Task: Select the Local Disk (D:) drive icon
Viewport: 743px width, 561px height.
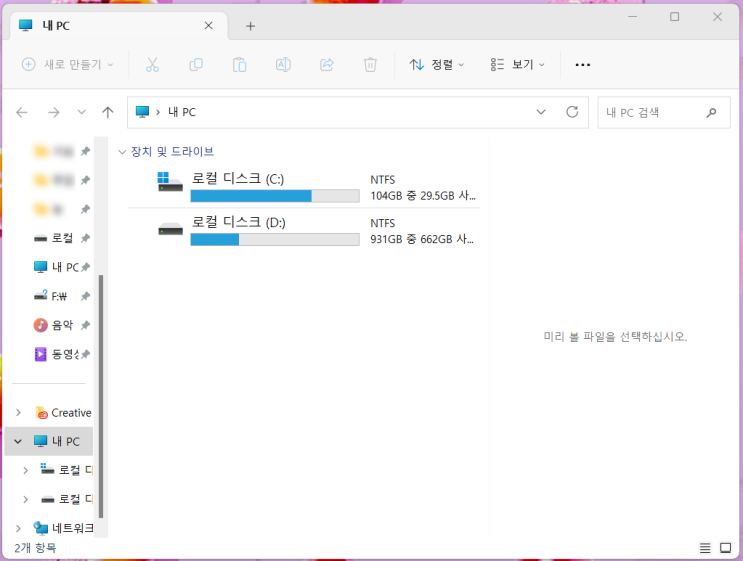Action: pyautogui.click(x=170, y=229)
